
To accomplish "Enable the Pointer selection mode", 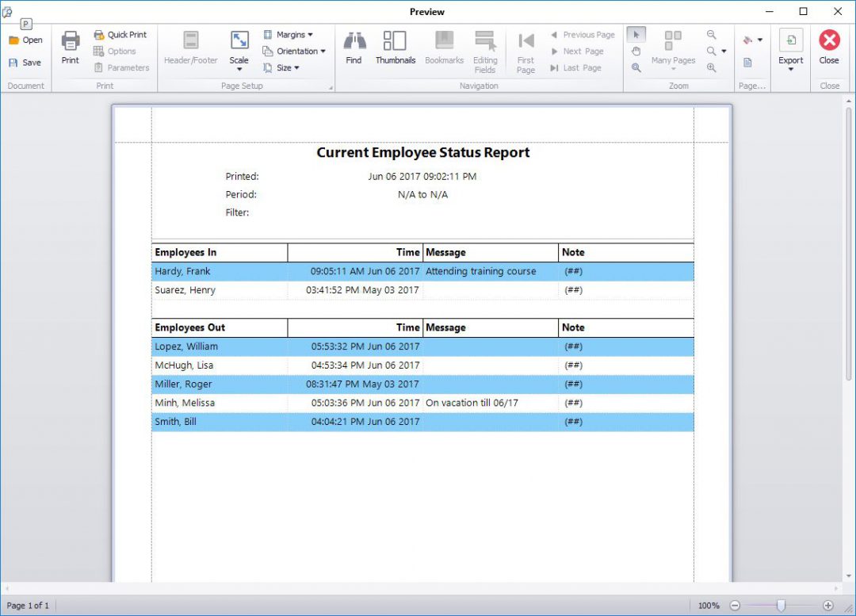I will coord(636,34).
